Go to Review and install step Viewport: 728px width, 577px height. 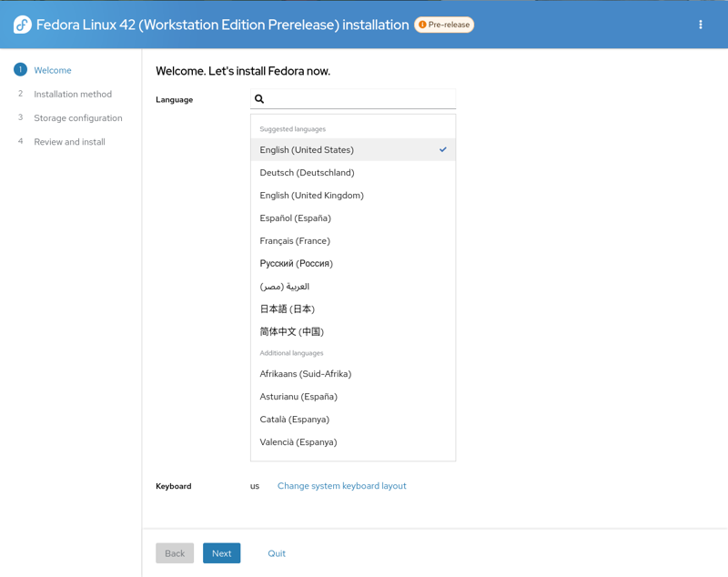pos(70,142)
